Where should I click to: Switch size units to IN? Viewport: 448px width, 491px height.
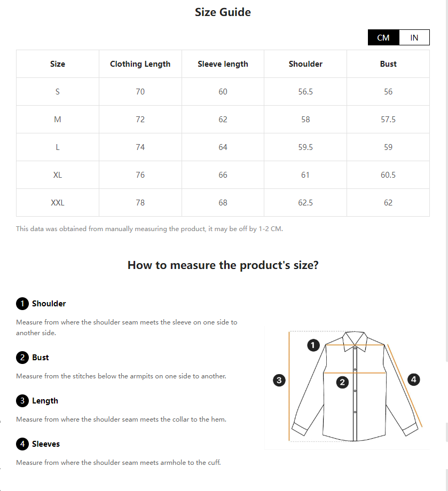pyautogui.click(x=414, y=37)
